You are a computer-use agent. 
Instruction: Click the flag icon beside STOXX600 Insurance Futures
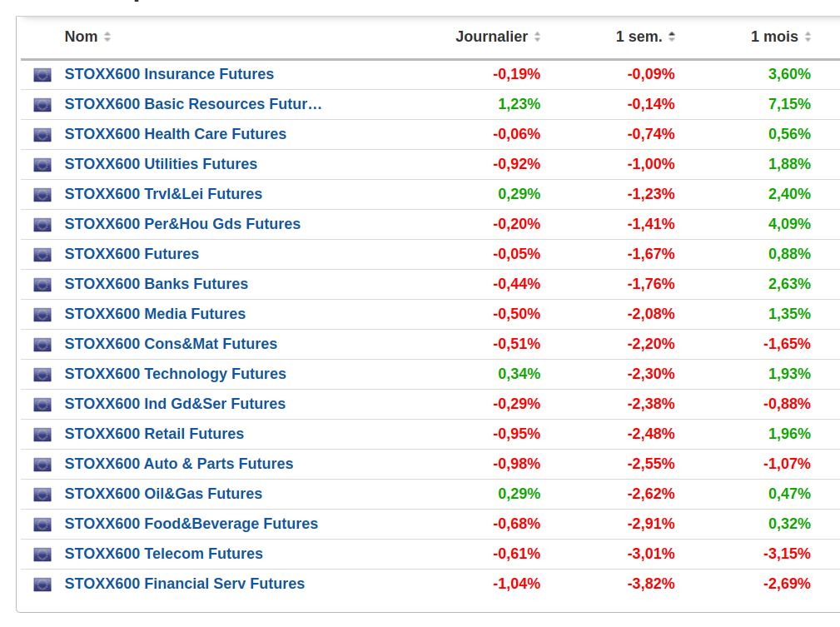(x=42, y=75)
